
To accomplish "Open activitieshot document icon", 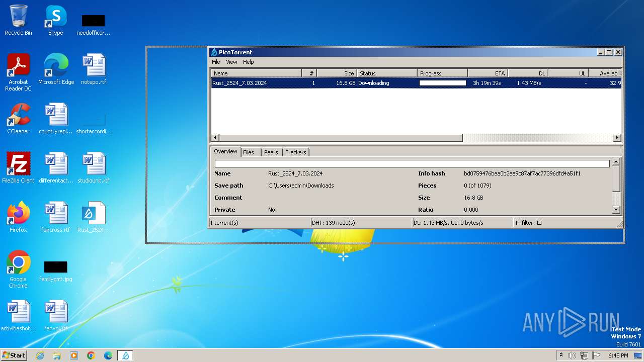I will pyautogui.click(x=18, y=316).
